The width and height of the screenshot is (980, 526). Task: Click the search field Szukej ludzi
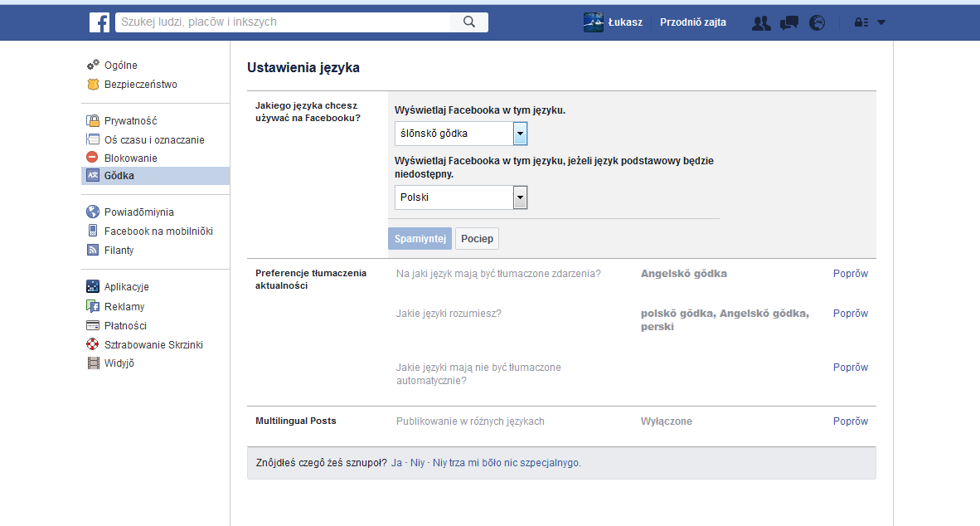click(283, 22)
